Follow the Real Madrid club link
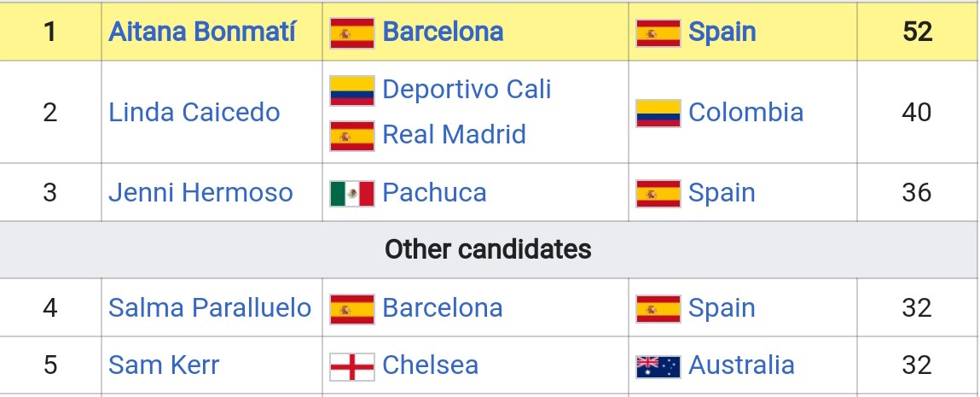 454,135
